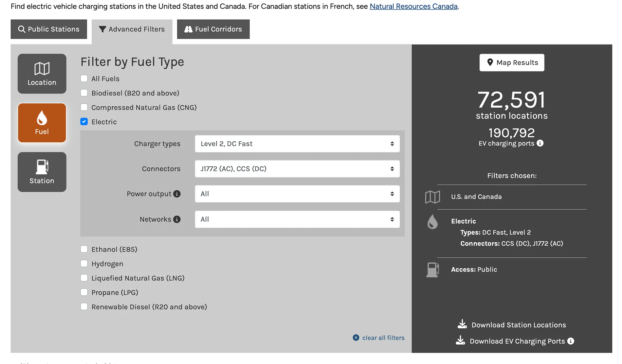Open the Charger types dropdown
This screenshot has width=622, height=364.
(297, 144)
